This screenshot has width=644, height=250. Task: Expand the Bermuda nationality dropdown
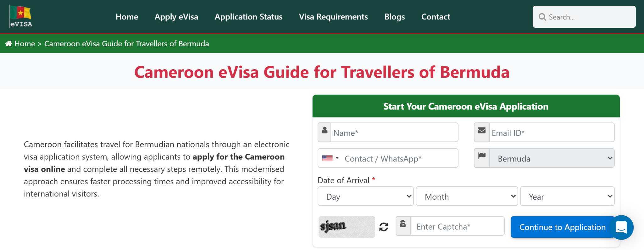552,158
